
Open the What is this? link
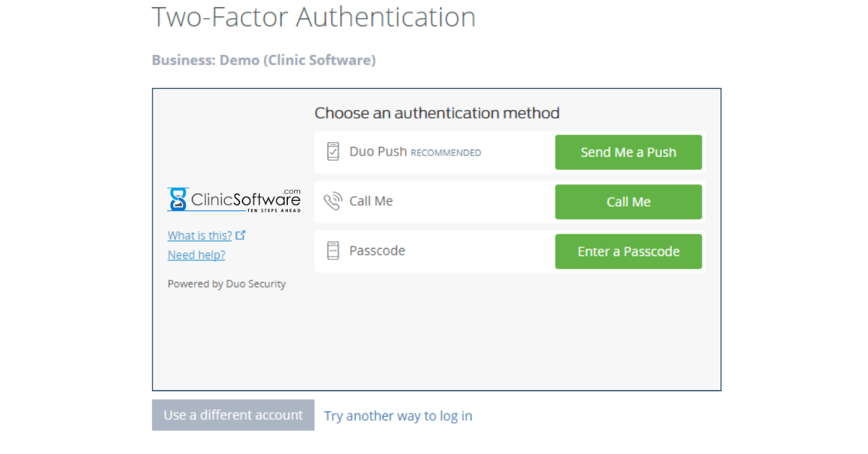click(x=200, y=236)
